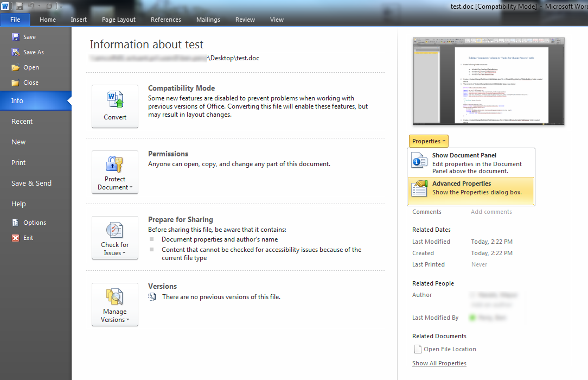Click the Open File Location page icon
This screenshot has width=588, height=380.
(417, 349)
